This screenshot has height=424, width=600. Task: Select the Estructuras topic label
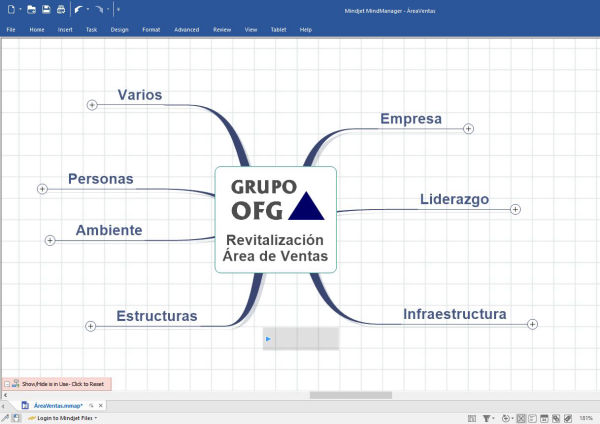pyautogui.click(x=157, y=316)
